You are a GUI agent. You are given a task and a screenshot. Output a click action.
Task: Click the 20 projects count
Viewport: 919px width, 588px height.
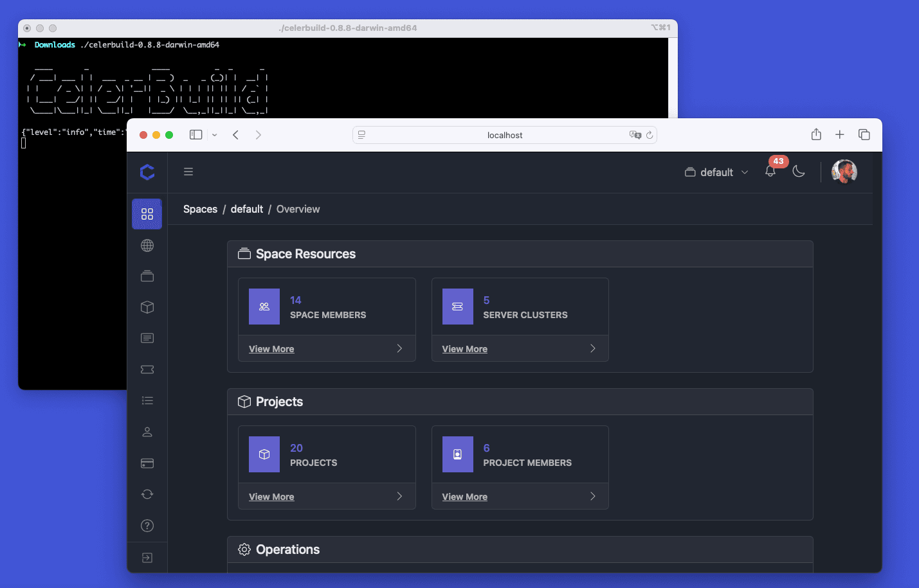296,448
